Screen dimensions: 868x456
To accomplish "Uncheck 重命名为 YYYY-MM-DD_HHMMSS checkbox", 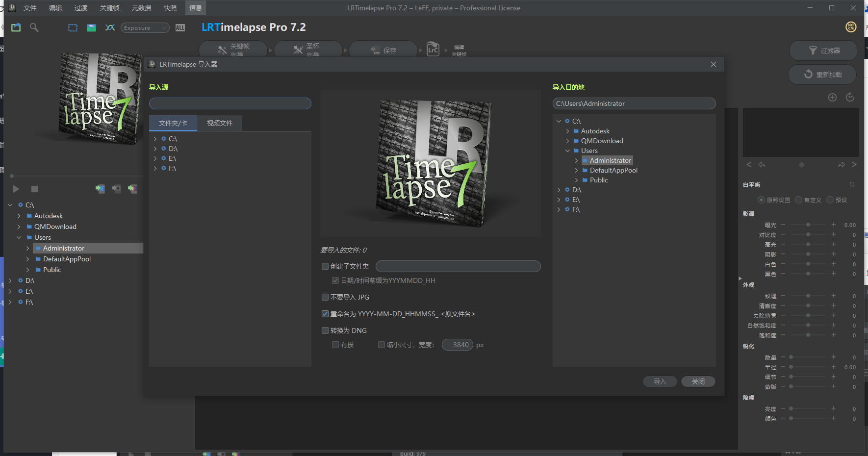I will [x=325, y=314].
